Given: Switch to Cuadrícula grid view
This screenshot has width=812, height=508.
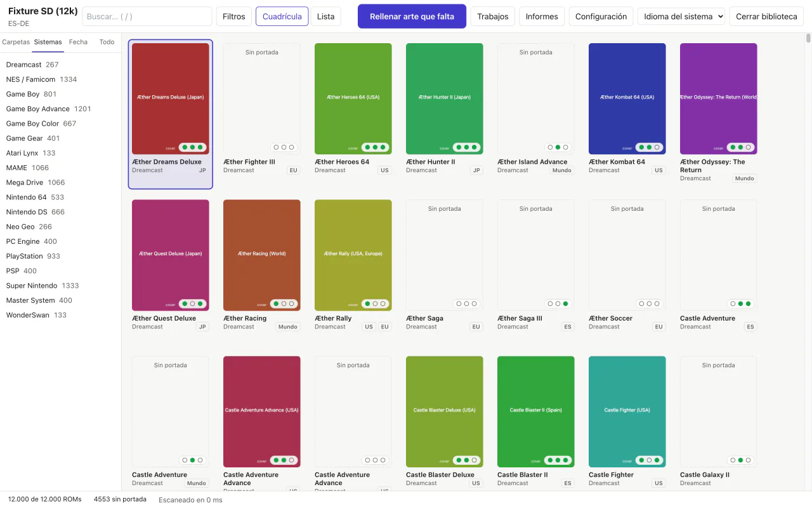Looking at the screenshot, I should click(282, 17).
